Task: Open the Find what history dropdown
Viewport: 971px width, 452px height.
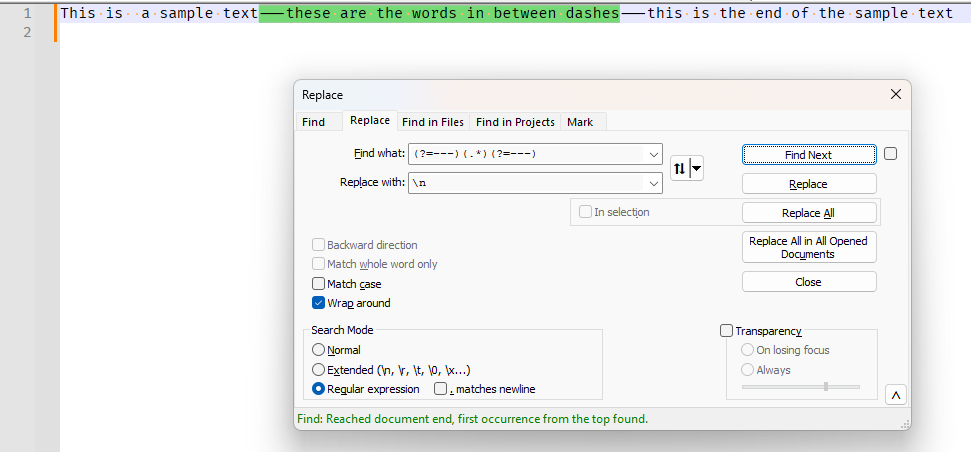Action: 654,154
